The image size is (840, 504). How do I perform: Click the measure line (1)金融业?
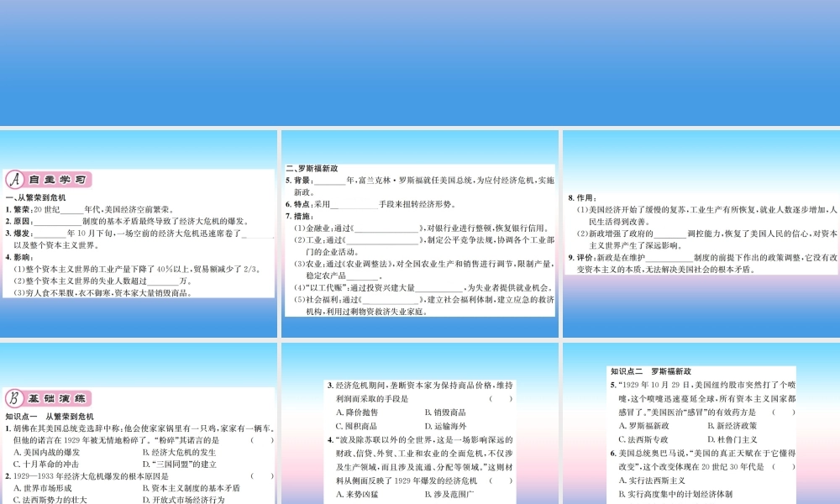tap(422, 228)
